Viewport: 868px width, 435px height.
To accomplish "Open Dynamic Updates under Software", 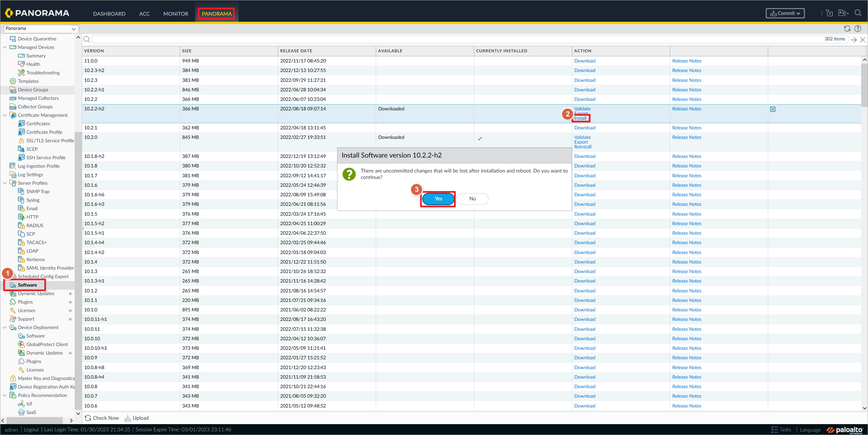I will click(36, 293).
